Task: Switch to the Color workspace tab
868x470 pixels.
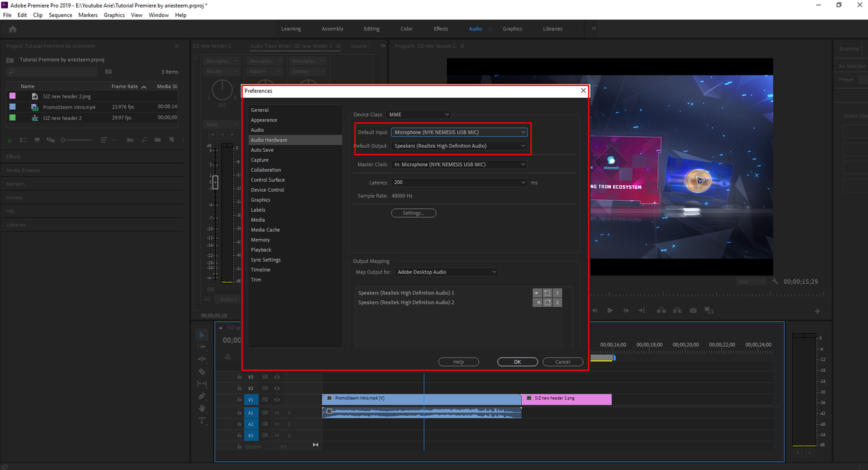Action: tap(406, 29)
